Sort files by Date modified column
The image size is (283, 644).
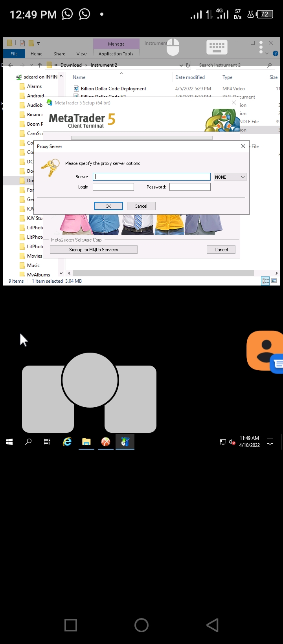[190, 77]
